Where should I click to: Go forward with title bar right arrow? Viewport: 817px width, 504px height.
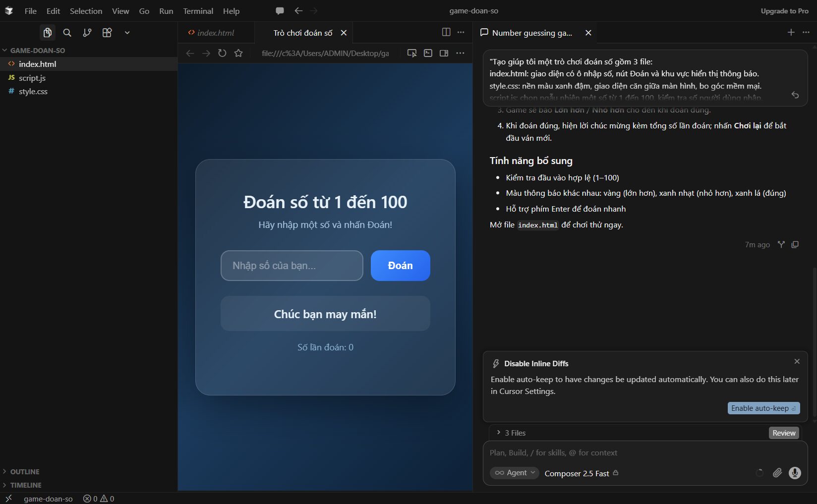tap(313, 11)
